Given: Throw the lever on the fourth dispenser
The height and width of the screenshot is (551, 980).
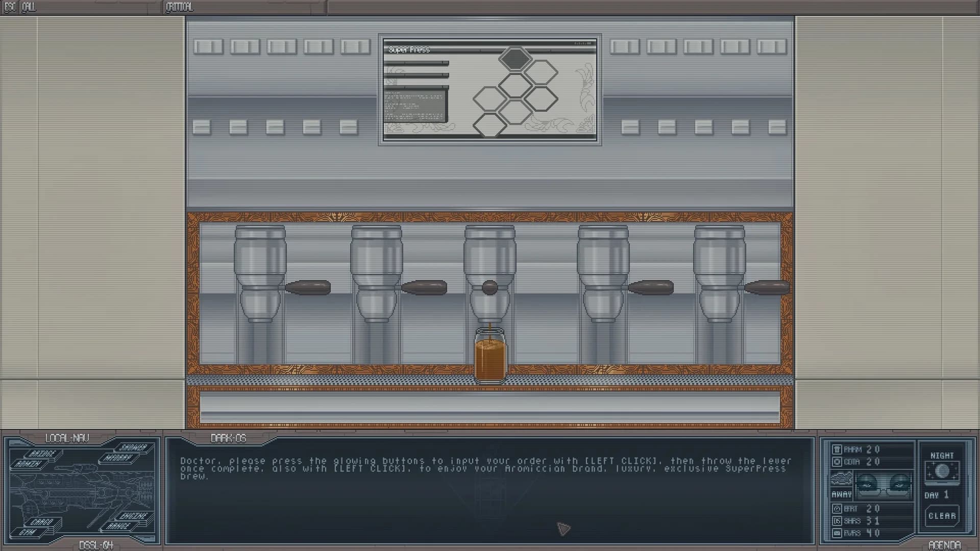Looking at the screenshot, I should pos(650,288).
